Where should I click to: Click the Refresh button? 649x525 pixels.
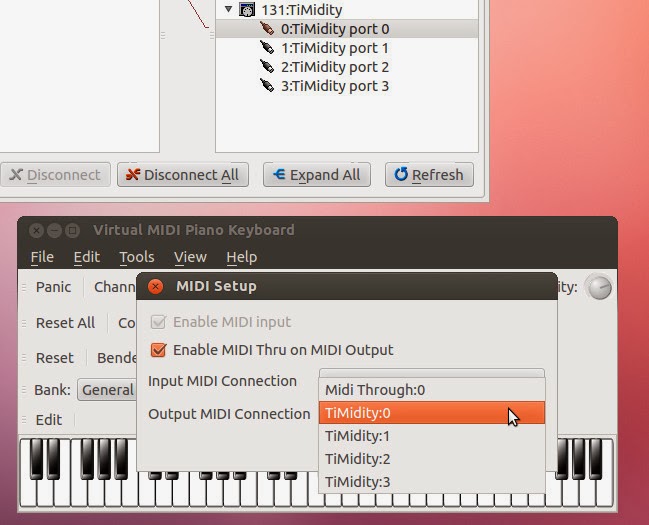(x=429, y=175)
